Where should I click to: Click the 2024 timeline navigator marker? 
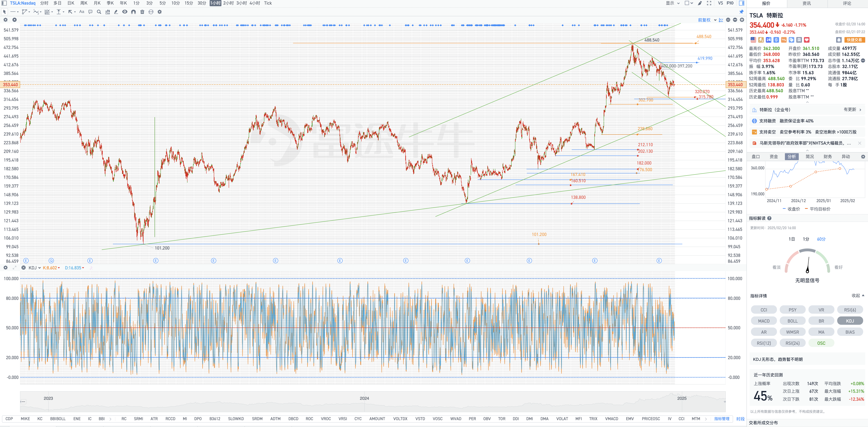[364, 398]
